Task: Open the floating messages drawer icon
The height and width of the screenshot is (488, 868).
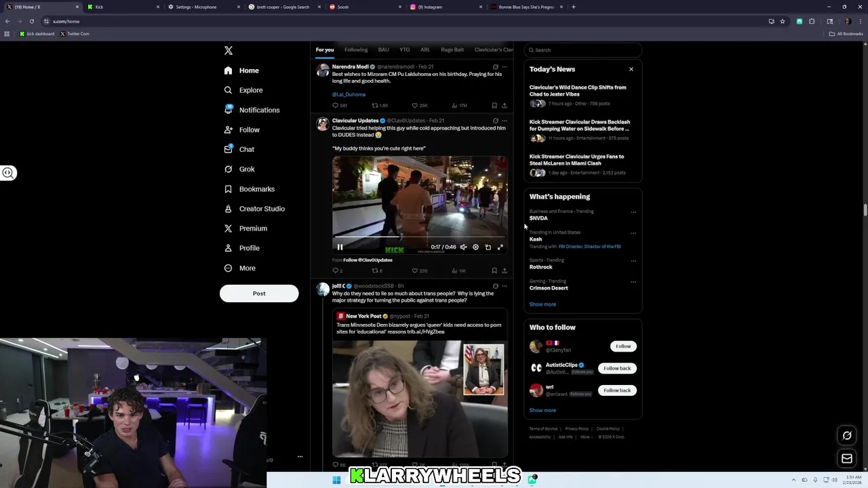Action: pyautogui.click(x=847, y=459)
